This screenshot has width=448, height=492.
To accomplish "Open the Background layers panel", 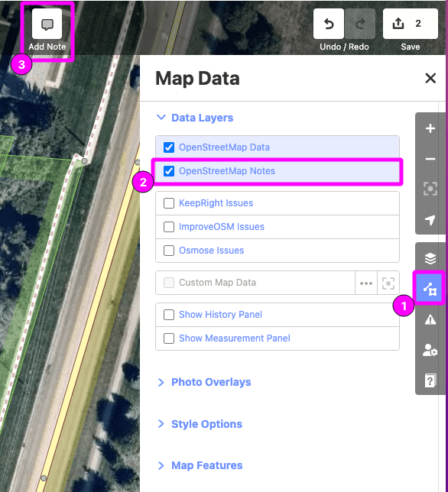I will [x=430, y=258].
